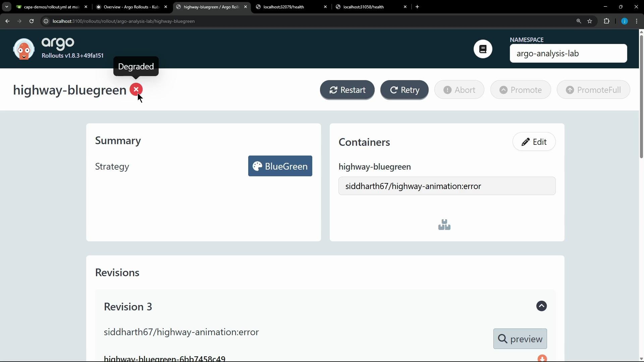Screen dimensions: 644x362
Task: Close the capa-demos rollout.yml tab
Action: click(x=86, y=7)
